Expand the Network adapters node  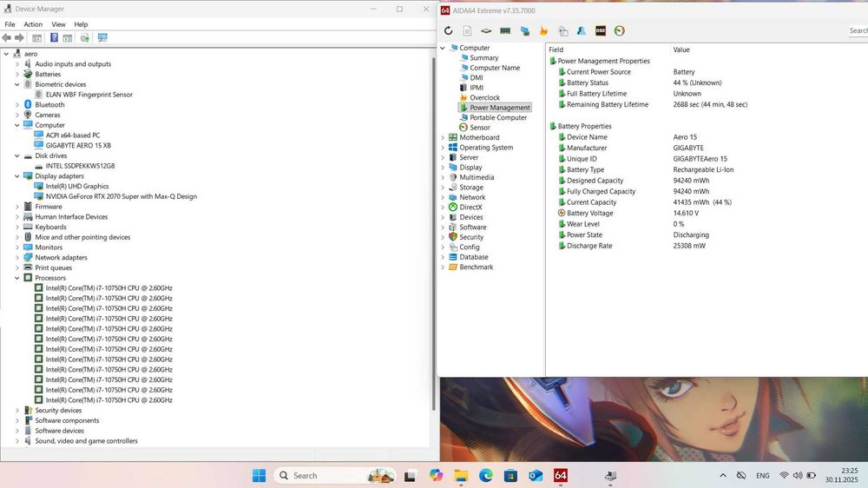point(17,258)
